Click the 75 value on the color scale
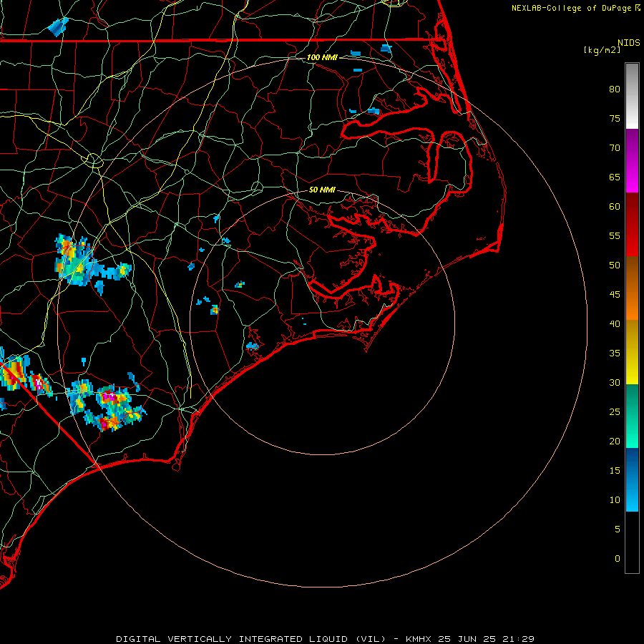 [615, 118]
